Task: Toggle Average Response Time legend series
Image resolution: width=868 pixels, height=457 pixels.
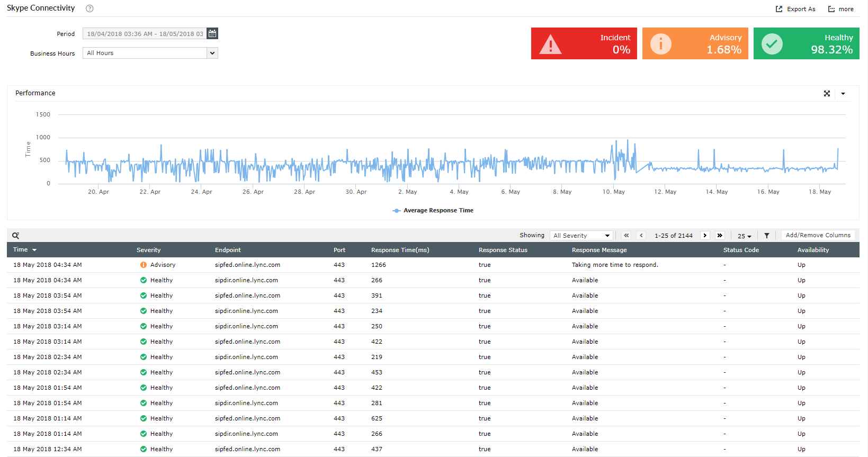Action: pyautogui.click(x=433, y=210)
